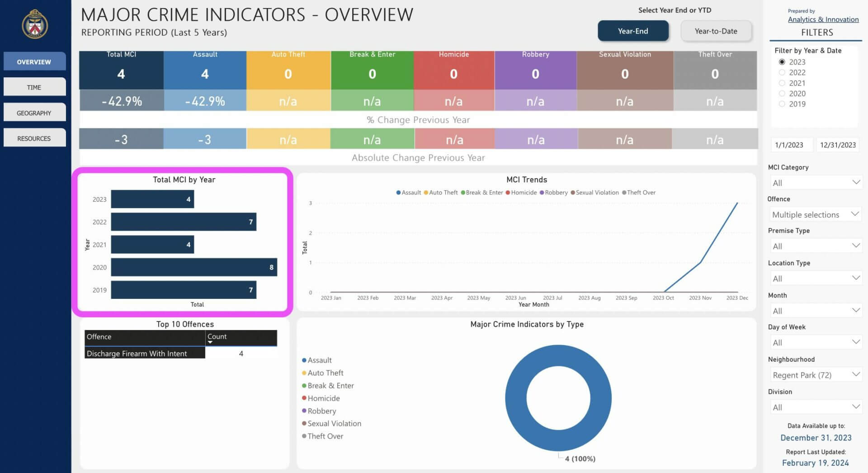Viewport: 868px width, 473px height.
Task: Click the police crest logo
Action: (x=35, y=24)
